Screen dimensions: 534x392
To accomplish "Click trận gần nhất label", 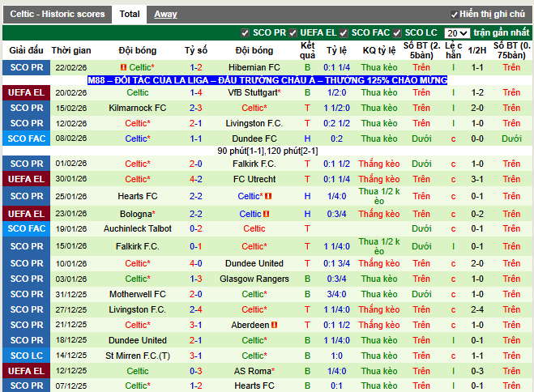I will [502, 32].
